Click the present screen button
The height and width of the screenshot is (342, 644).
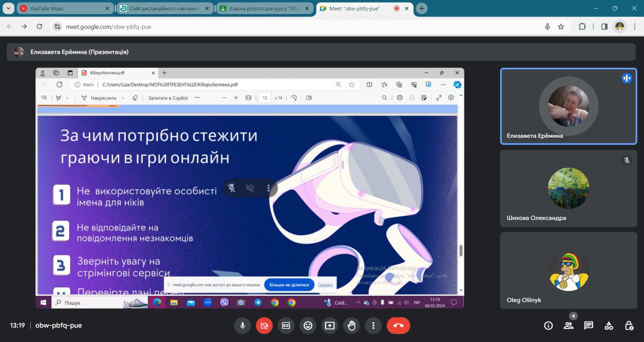(x=330, y=325)
